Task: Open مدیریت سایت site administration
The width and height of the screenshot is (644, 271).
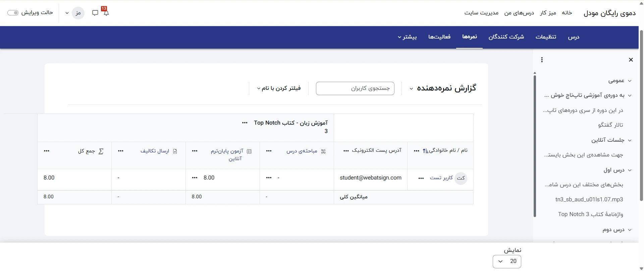Action: coord(481,13)
